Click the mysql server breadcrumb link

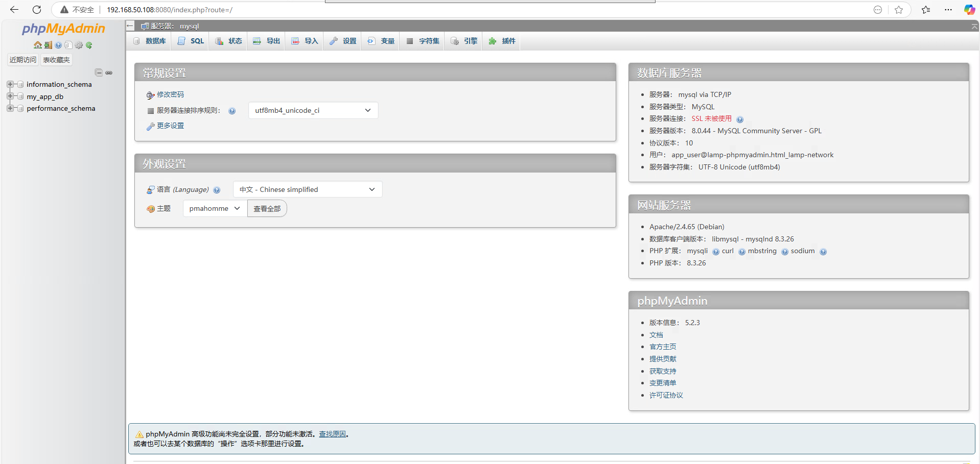click(175, 26)
